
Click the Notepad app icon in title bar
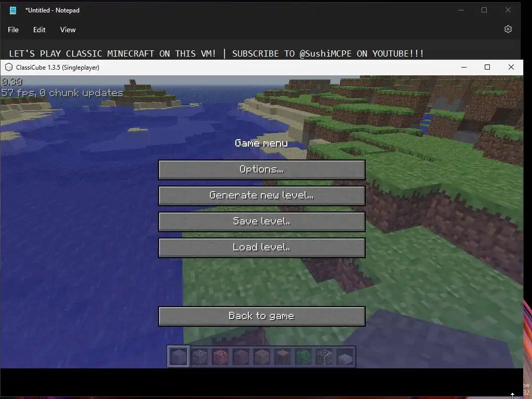[13, 10]
